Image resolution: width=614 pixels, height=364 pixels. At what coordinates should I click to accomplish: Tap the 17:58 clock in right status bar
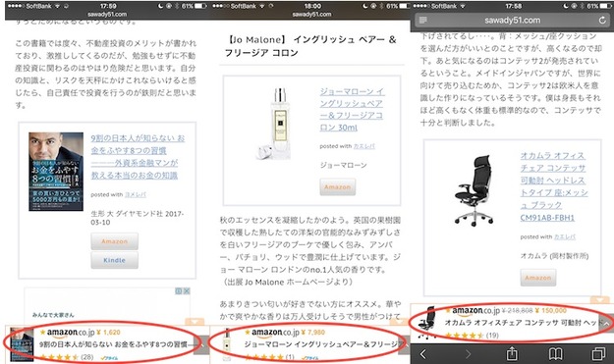click(x=514, y=6)
